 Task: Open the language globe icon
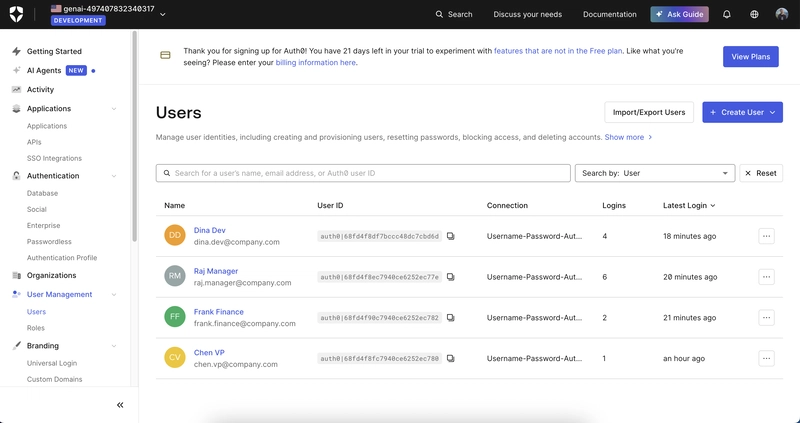coord(754,14)
